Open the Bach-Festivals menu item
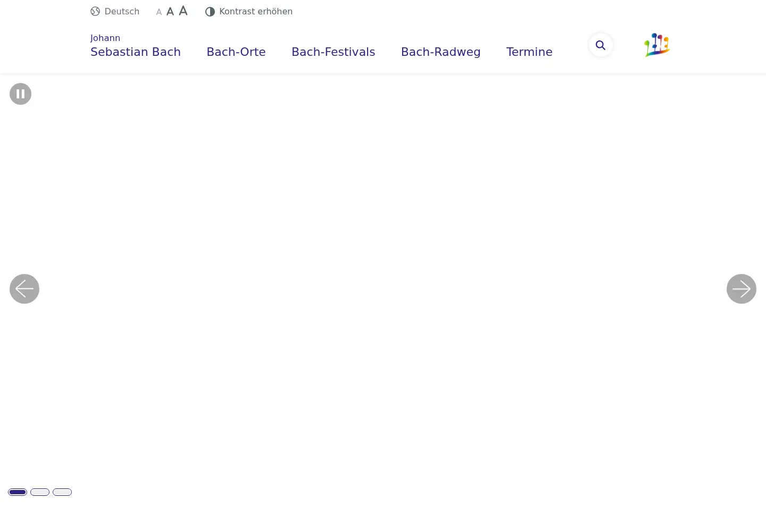The image size is (766, 532). coord(334,52)
